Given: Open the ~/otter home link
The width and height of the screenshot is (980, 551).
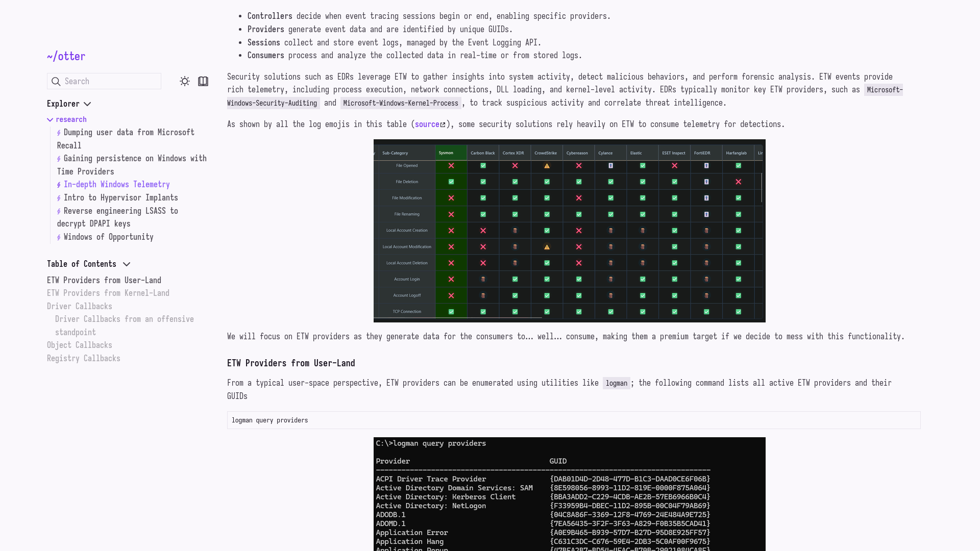Looking at the screenshot, I should click(x=66, y=57).
